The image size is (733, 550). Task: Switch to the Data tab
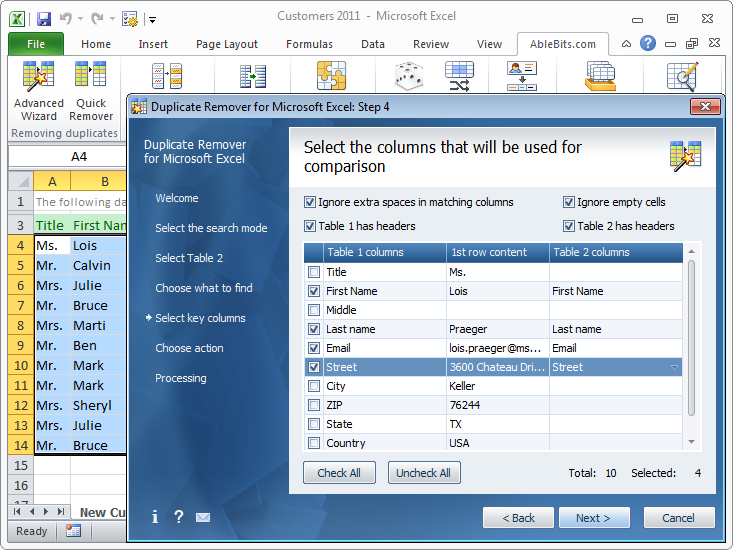click(x=373, y=44)
